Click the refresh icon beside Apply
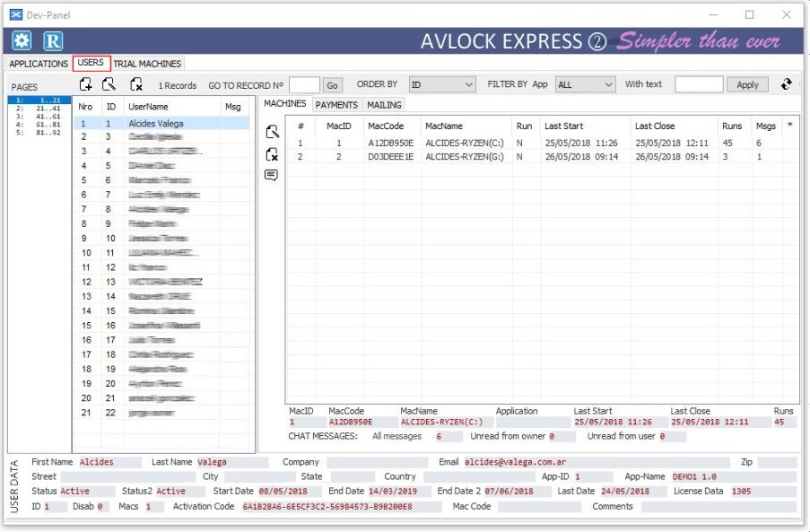Viewport: 810px width, 532px height. [787, 84]
